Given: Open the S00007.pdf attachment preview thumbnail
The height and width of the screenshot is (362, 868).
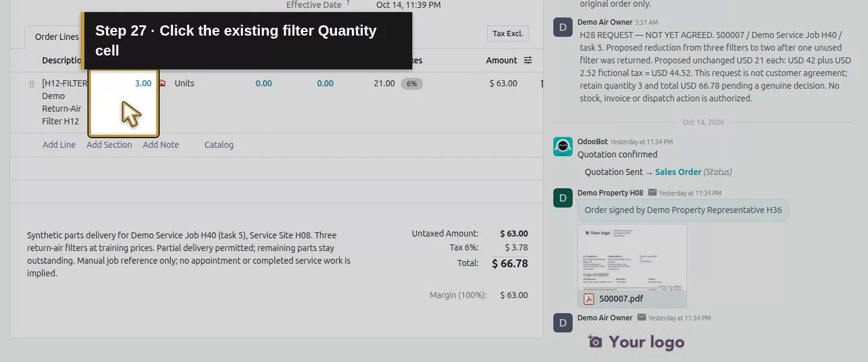Looking at the screenshot, I should click(x=632, y=258).
